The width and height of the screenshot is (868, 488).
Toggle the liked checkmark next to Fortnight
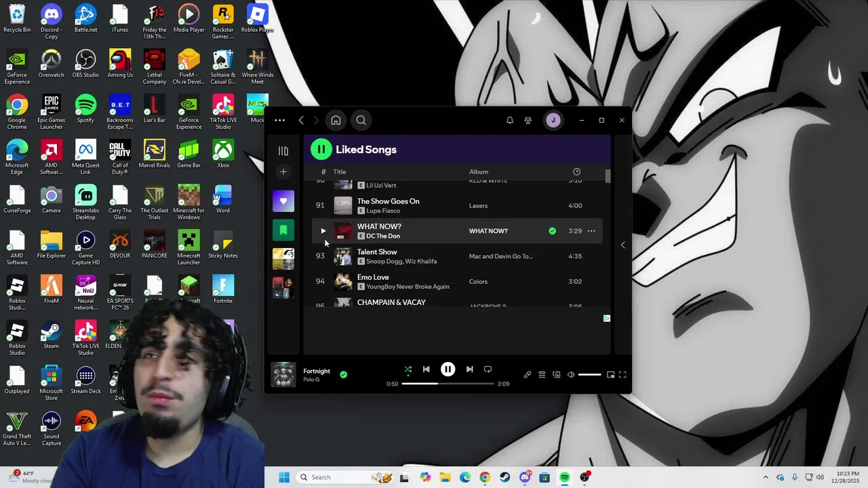(x=343, y=374)
